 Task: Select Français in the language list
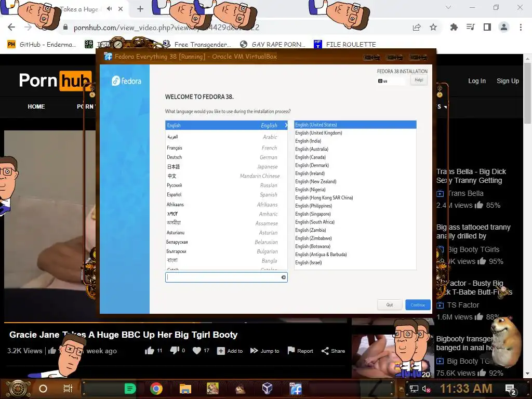click(x=227, y=148)
